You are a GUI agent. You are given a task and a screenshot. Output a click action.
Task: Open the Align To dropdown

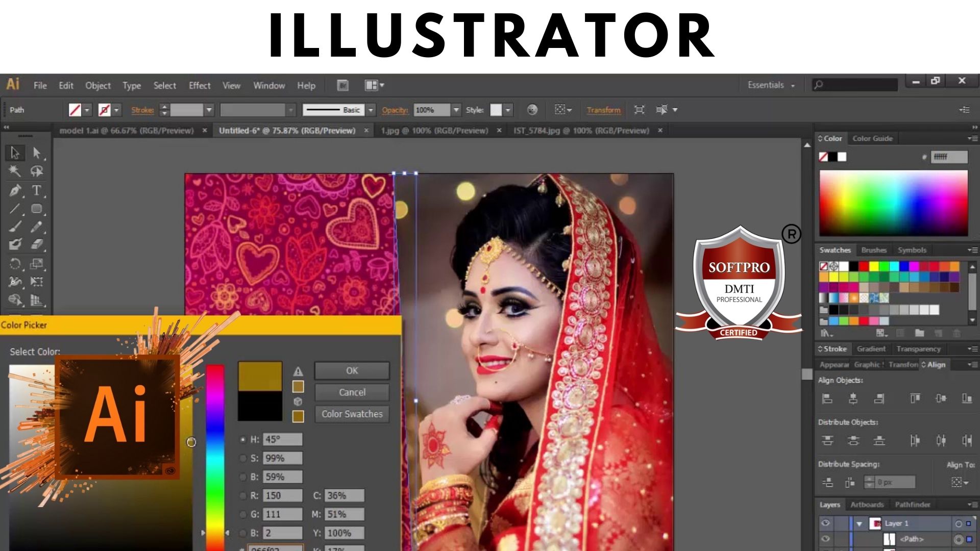[x=959, y=482]
